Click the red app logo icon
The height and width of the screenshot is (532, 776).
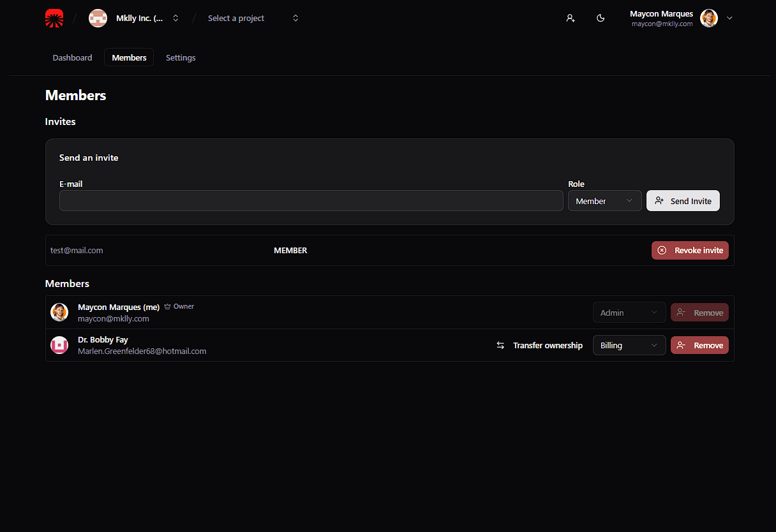pos(54,18)
